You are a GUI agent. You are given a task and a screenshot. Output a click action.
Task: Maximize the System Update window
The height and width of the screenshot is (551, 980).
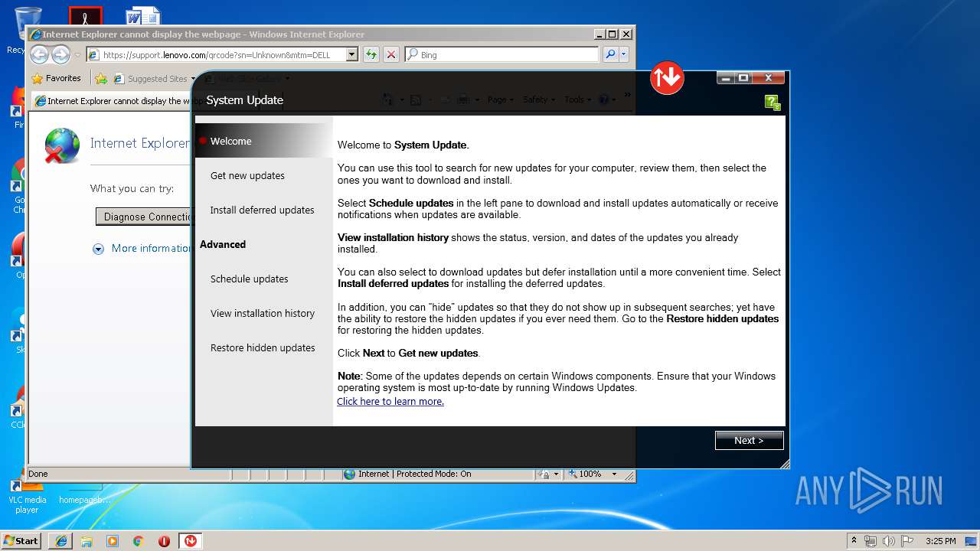[x=743, y=77]
